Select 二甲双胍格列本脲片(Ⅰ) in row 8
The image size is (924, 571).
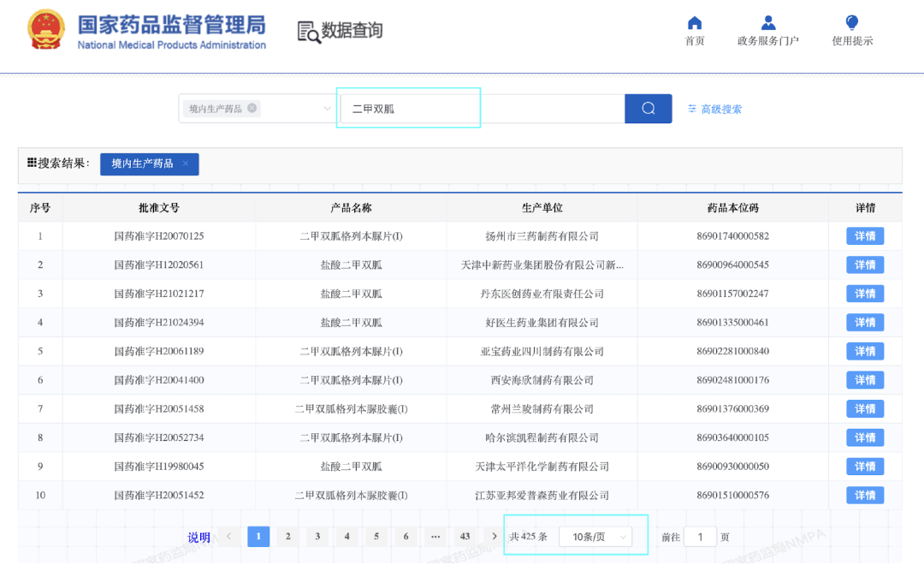point(351,437)
